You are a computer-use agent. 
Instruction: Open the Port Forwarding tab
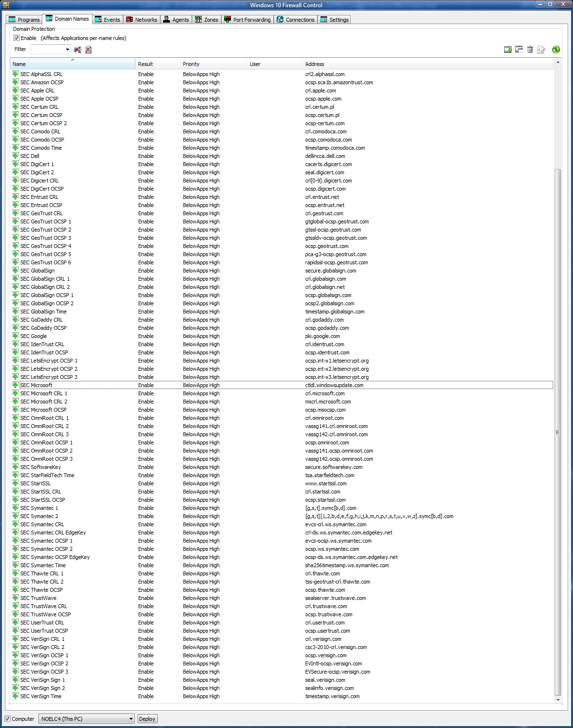click(247, 20)
